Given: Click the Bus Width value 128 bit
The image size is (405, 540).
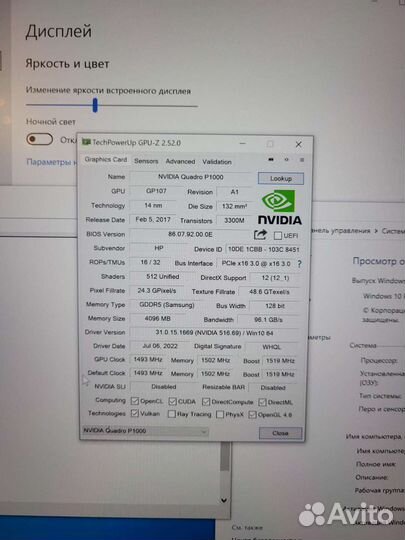Looking at the screenshot, I should point(275,306).
